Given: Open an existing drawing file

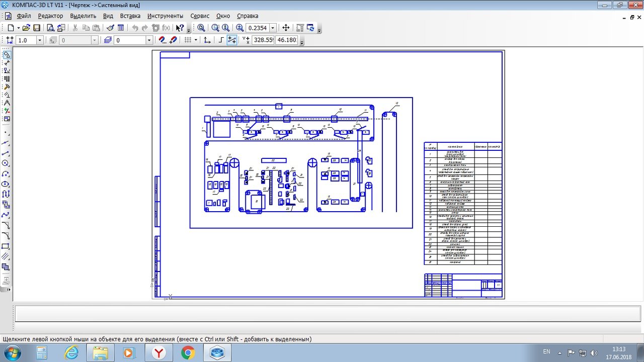Looking at the screenshot, I should 26,28.
